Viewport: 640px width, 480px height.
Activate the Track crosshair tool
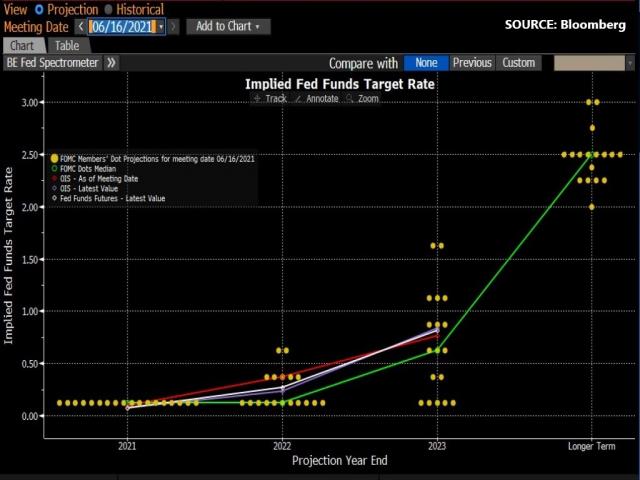tap(270, 99)
